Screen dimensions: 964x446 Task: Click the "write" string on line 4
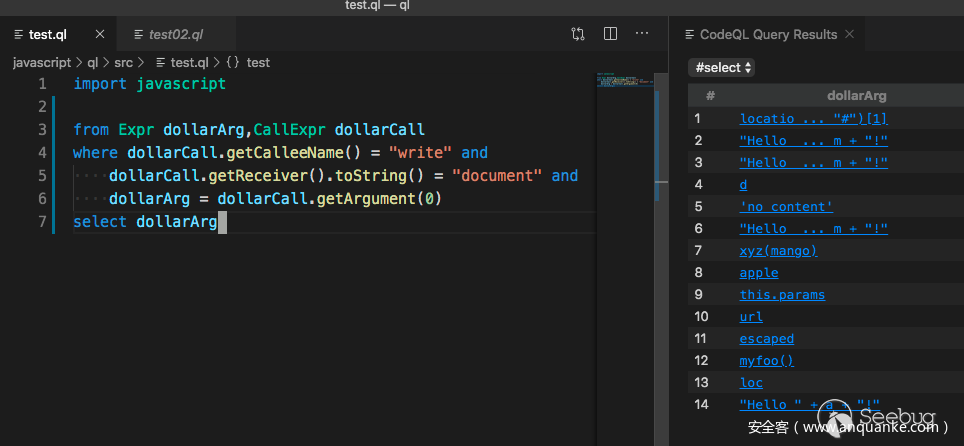coord(421,153)
